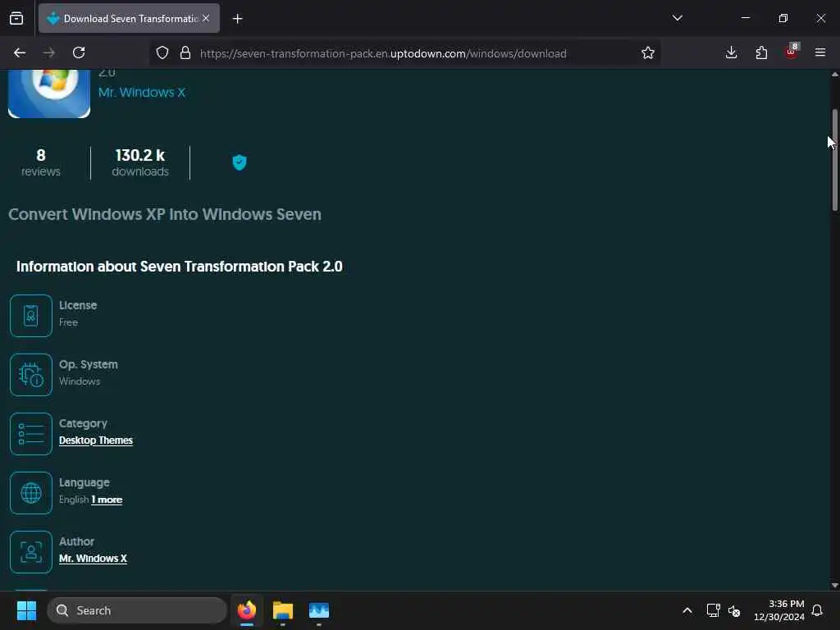Click the Information about Seven Transformation Pack heading
Image resolution: width=840 pixels, height=630 pixels.
click(x=180, y=267)
